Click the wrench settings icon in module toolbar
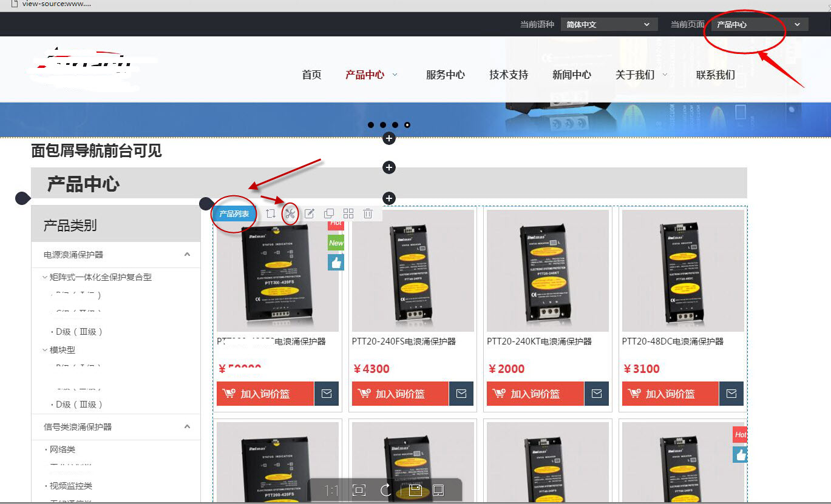Viewport: 831px width, 504px height. [290, 213]
